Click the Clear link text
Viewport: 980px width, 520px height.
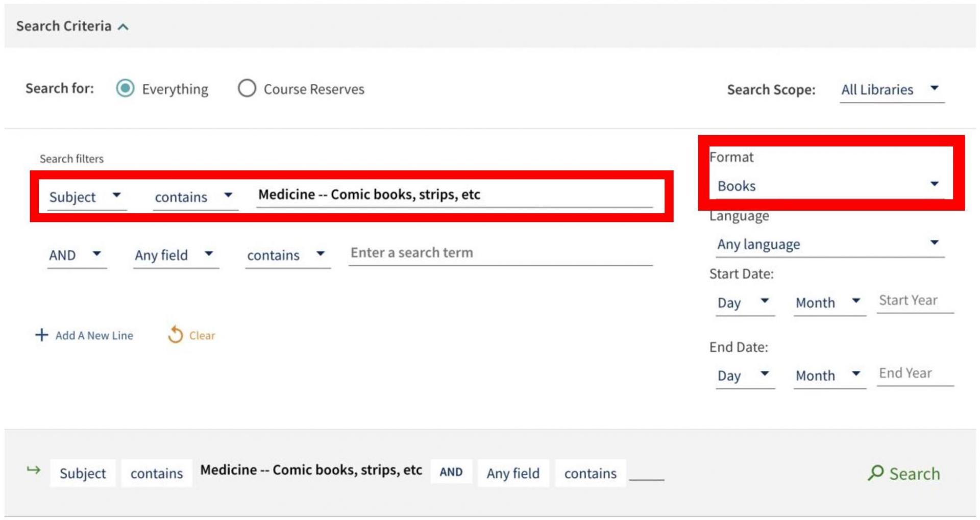[202, 336]
